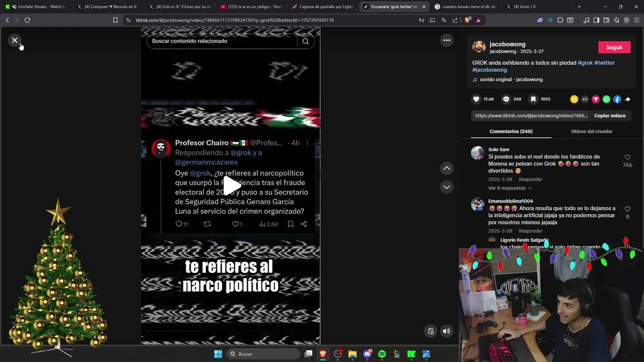Switch to Computer Records en X tab

[x=108, y=7]
